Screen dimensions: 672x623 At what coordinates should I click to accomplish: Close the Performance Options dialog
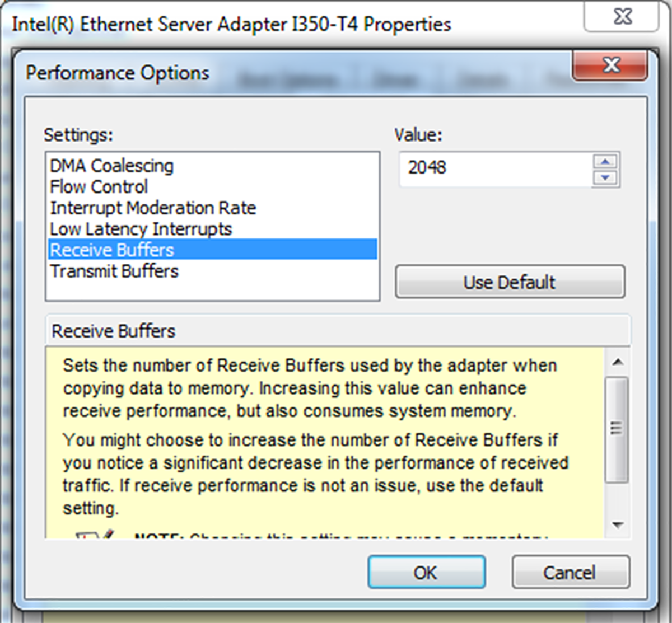tap(610, 65)
